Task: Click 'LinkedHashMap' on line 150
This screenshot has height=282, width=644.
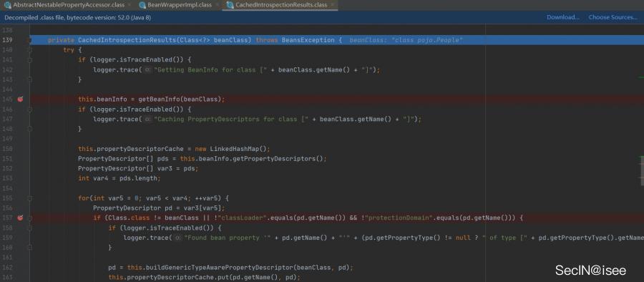Action: (x=235, y=149)
